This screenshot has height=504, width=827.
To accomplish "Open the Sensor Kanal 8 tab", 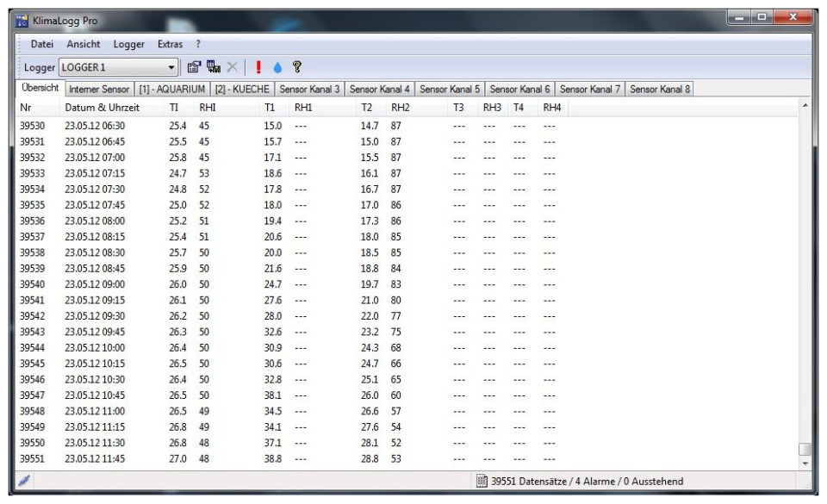I will (660, 89).
